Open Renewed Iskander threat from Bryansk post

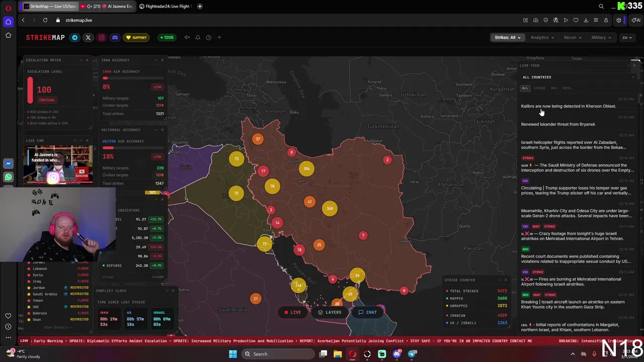click(x=558, y=124)
